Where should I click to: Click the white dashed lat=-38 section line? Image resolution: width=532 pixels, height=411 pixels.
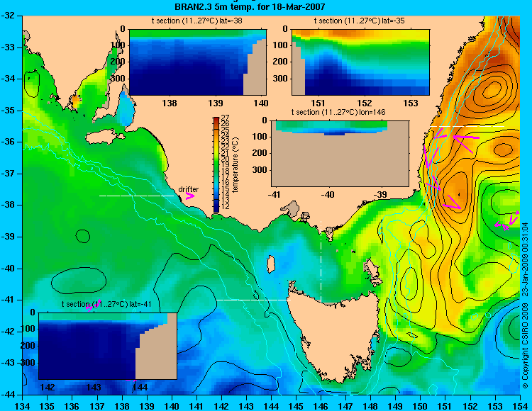pyautogui.click(x=136, y=196)
